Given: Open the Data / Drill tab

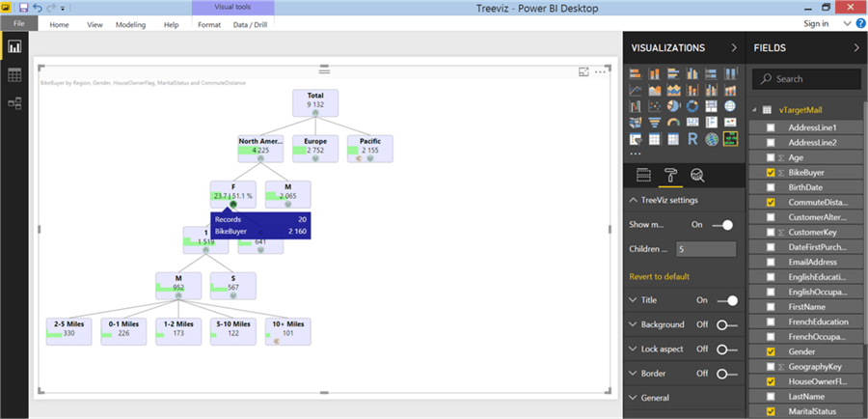Looking at the screenshot, I should click(250, 24).
